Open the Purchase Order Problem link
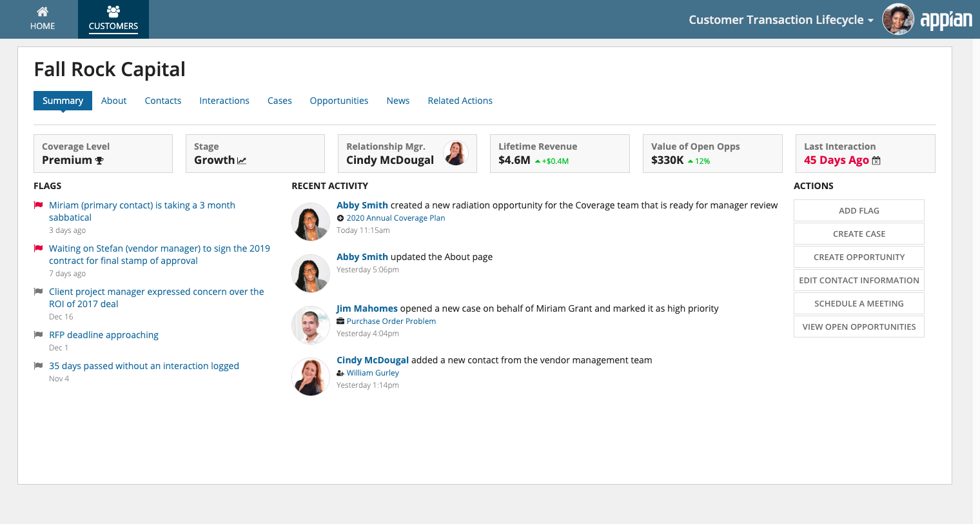 (x=391, y=321)
